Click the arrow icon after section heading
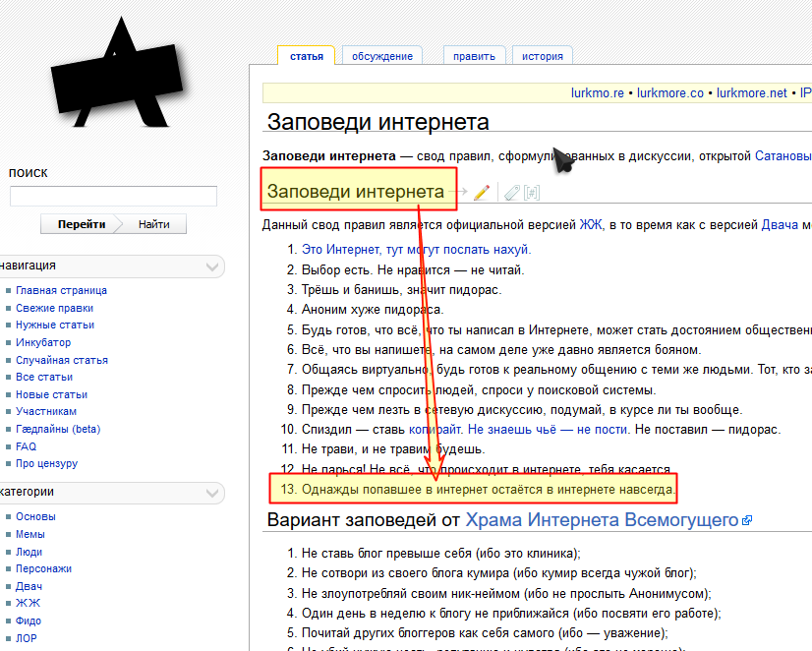This screenshot has height=651, width=812. [460, 192]
